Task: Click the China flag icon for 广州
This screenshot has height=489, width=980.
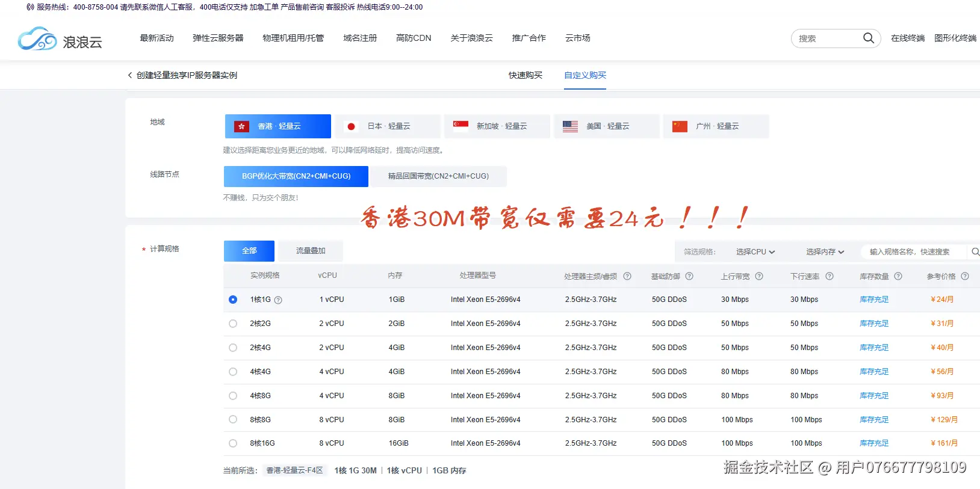Action: 680,126
